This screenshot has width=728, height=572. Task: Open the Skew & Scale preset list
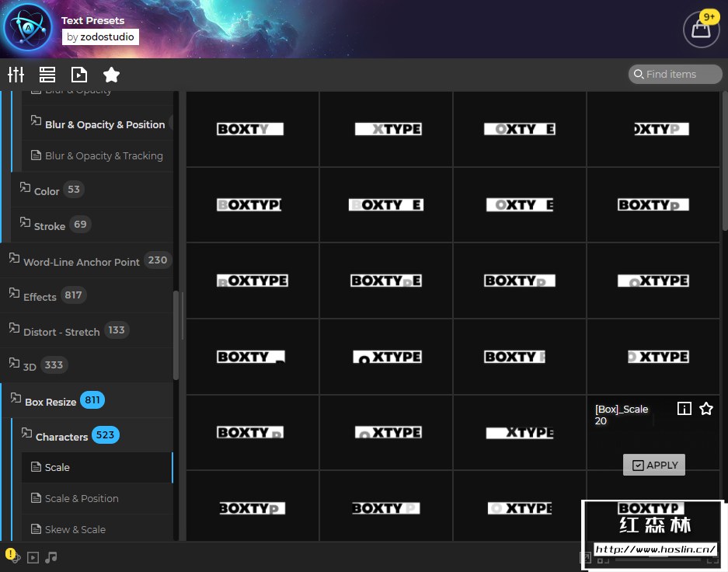click(97, 529)
